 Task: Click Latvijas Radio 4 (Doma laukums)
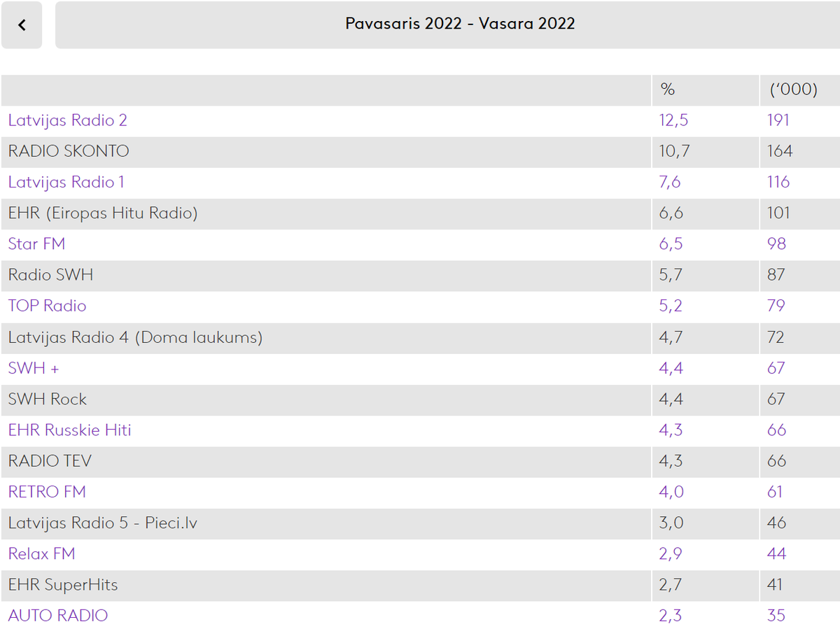point(135,337)
